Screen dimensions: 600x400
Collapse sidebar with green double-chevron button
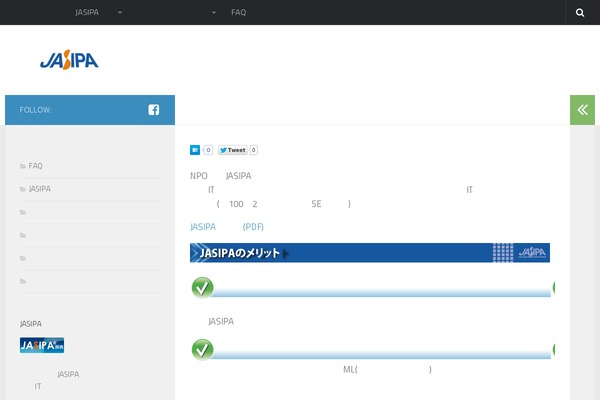pos(582,110)
